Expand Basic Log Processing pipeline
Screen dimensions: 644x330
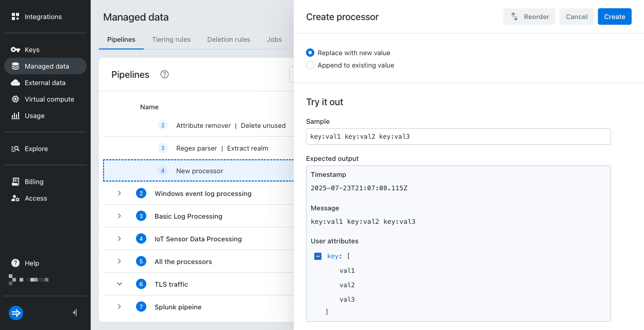(x=119, y=216)
